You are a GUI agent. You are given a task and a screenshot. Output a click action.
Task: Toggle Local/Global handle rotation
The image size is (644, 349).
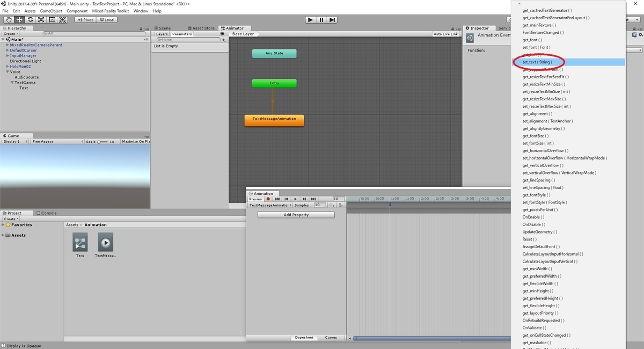coord(106,19)
